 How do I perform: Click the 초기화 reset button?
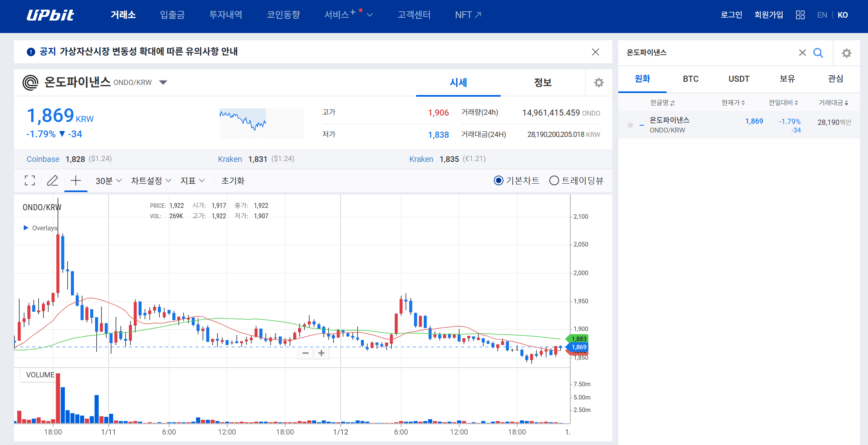(233, 180)
